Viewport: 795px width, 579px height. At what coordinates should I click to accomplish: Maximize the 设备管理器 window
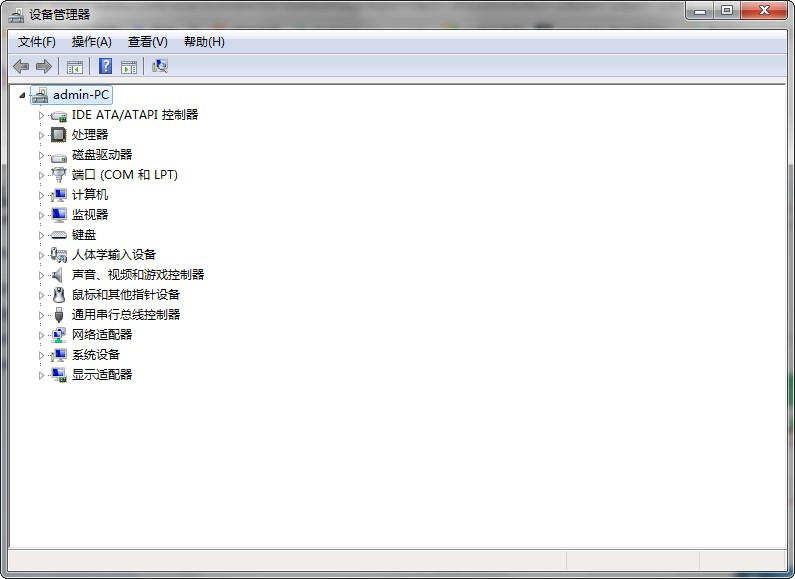coord(727,11)
